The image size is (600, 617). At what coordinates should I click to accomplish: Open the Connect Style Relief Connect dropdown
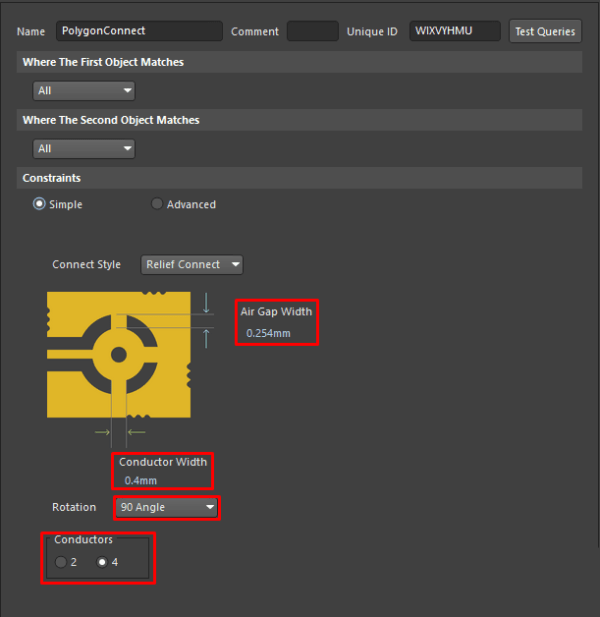pos(192,264)
